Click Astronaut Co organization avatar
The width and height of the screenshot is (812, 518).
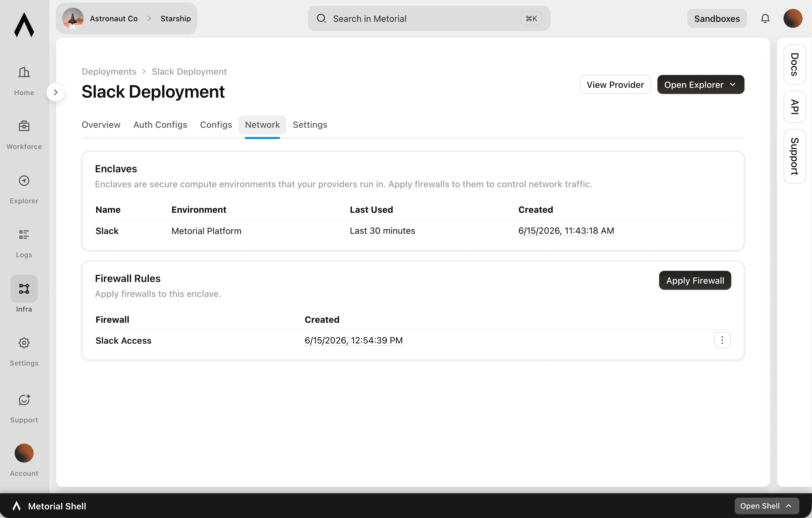click(x=72, y=18)
